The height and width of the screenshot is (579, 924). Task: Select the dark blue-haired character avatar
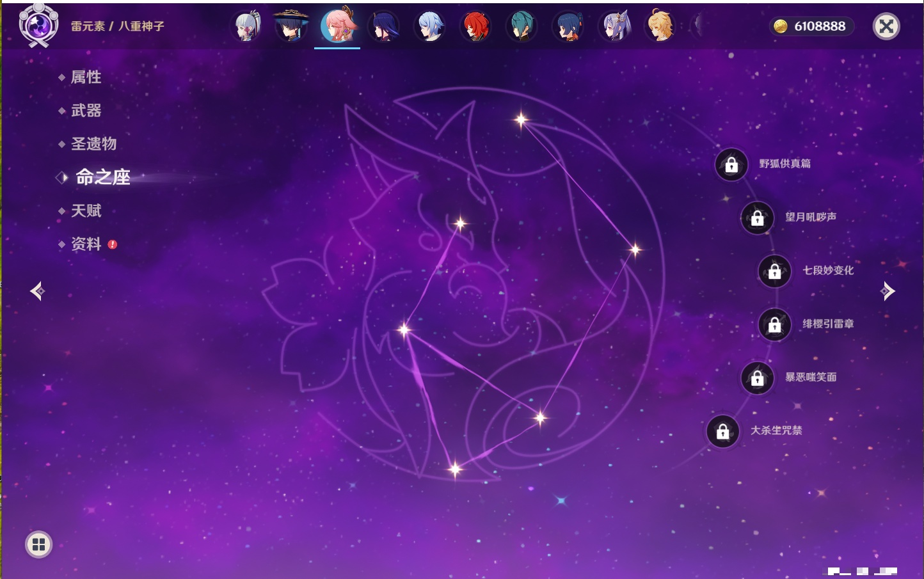point(568,26)
